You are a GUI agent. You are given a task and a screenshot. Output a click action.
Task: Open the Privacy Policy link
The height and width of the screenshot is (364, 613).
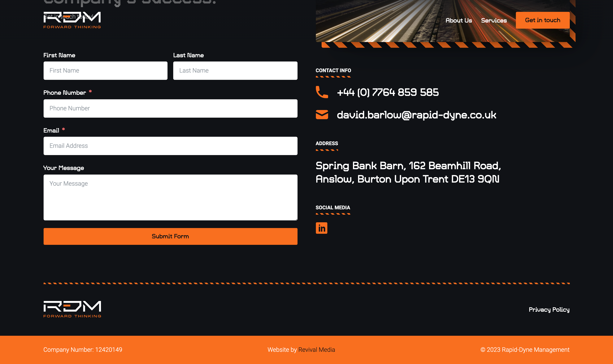pyautogui.click(x=549, y=310)
